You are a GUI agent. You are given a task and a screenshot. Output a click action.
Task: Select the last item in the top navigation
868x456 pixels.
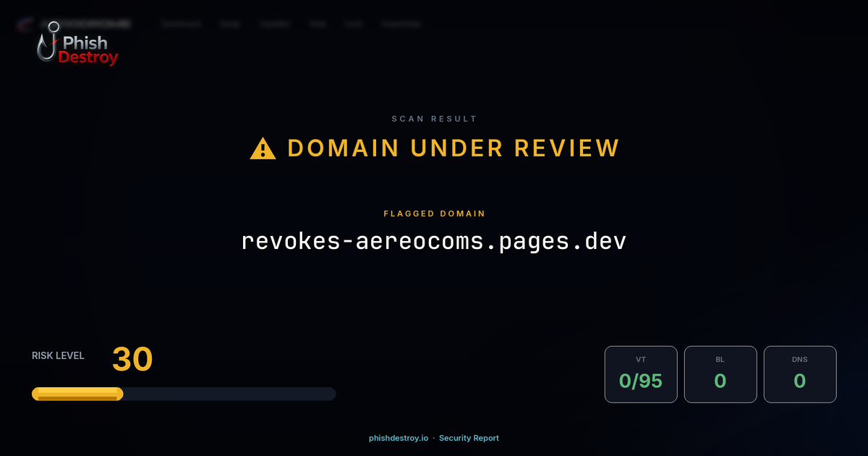401,24
